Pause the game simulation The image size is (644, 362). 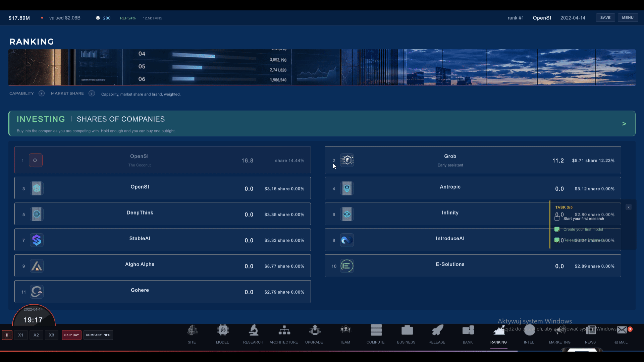(x=7, y=335)
